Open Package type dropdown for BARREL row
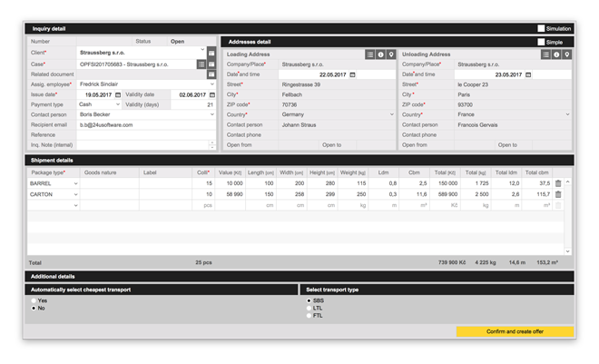 point(76,183)
